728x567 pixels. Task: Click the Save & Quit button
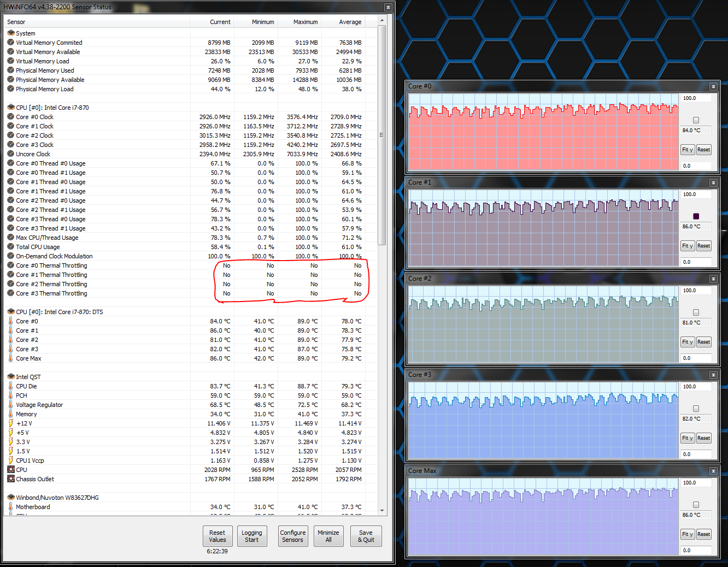tap(366, 536)
